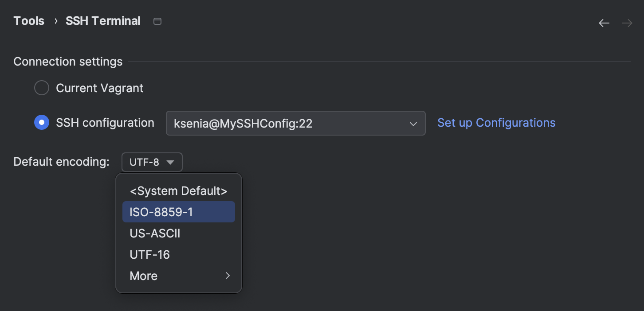644x311 pixels.
Task: Click the chevron on the SSH configuration combo box
Action: tap(414, 123)
